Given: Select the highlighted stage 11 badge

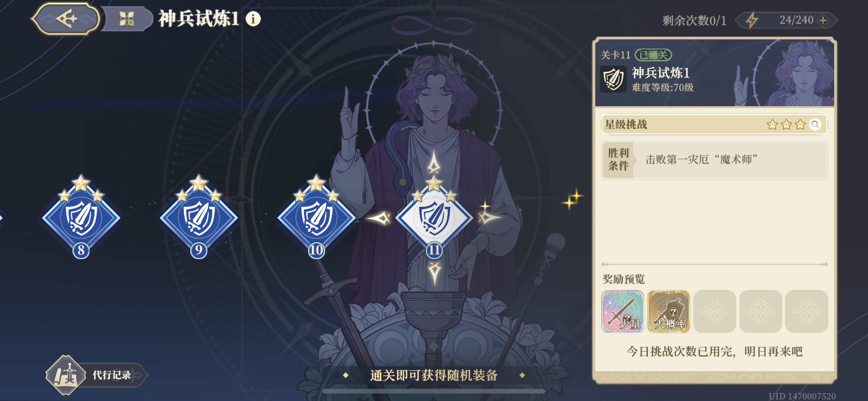Looking at the screenshot, I should tap(434, 216).
